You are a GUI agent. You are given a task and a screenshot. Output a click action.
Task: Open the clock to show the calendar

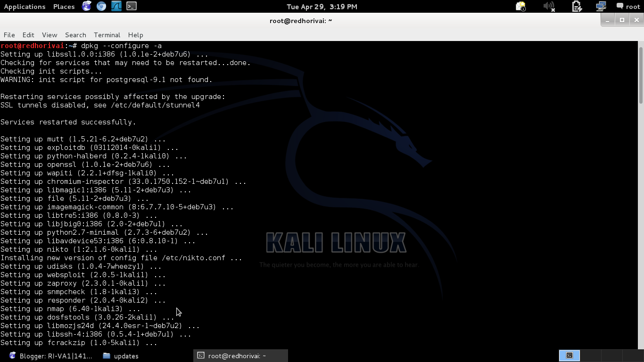pyautogui.click(x=323, y=7)
